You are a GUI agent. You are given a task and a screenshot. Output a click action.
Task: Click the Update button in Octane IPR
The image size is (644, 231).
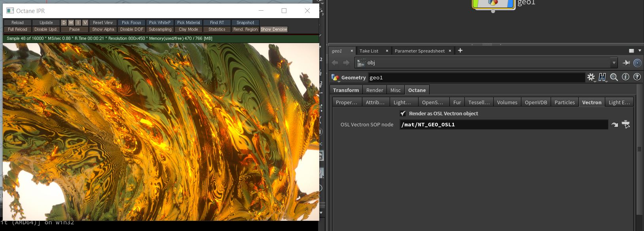point(46,23)
